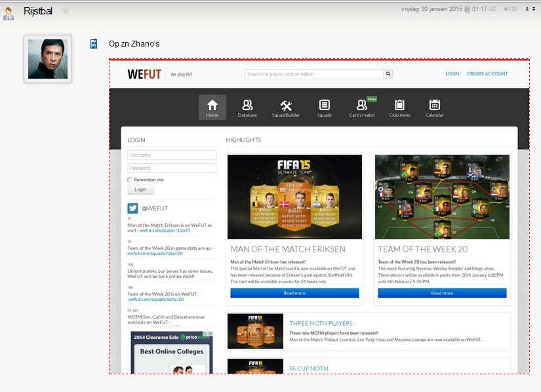Open the totw/20 link in the 16h tweet
The height and width of the screenshot is (392, 541).
pyautogui.click(x=156, y=300)
